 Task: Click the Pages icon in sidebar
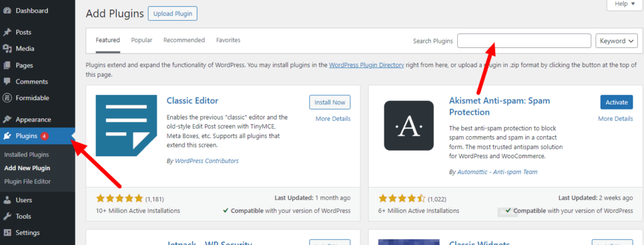(7, 65)
